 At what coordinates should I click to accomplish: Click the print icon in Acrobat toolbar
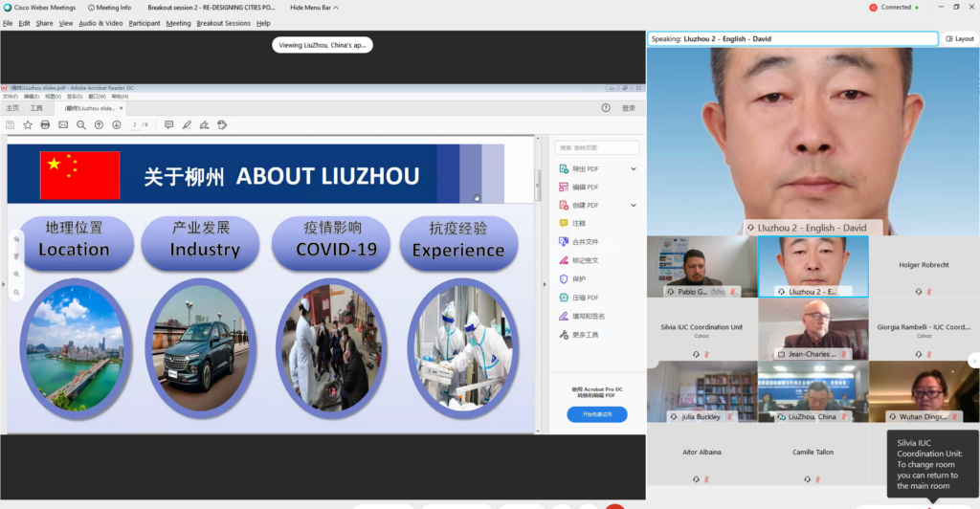(x=45, y=124)
